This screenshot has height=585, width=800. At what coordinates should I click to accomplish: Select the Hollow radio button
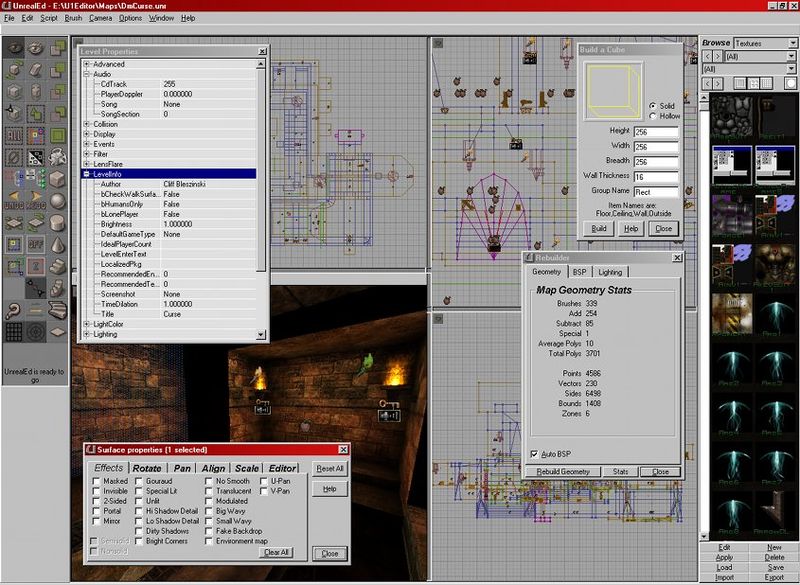click(x=652, y=116)
